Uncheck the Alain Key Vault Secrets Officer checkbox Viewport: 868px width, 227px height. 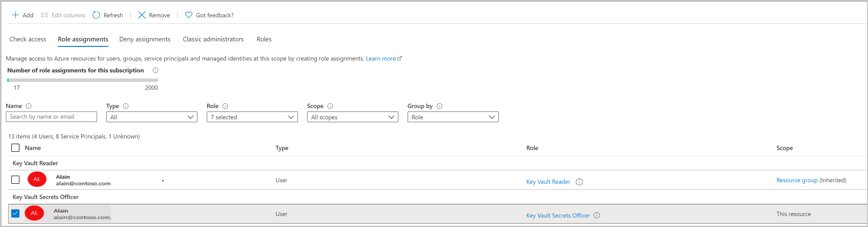tap(16, 213)
